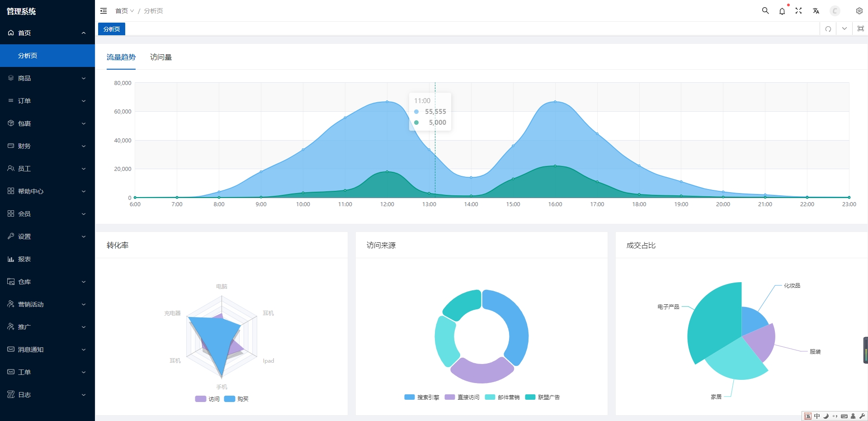Click the 推广 promotion icon
The image size is (868, 421).
pyautogui.click(x=11, y=327)
